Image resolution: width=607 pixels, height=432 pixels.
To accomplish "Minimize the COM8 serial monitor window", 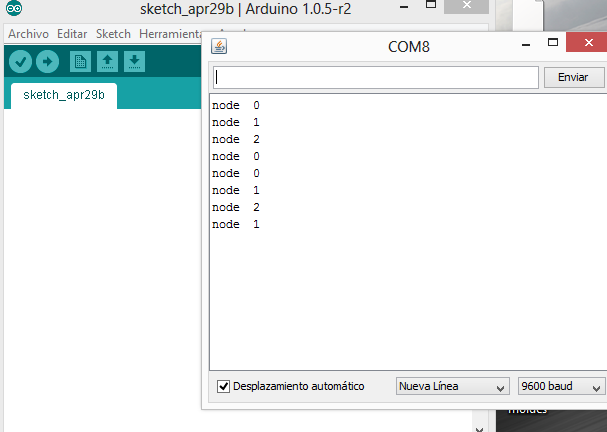I will tap(526, 44).
